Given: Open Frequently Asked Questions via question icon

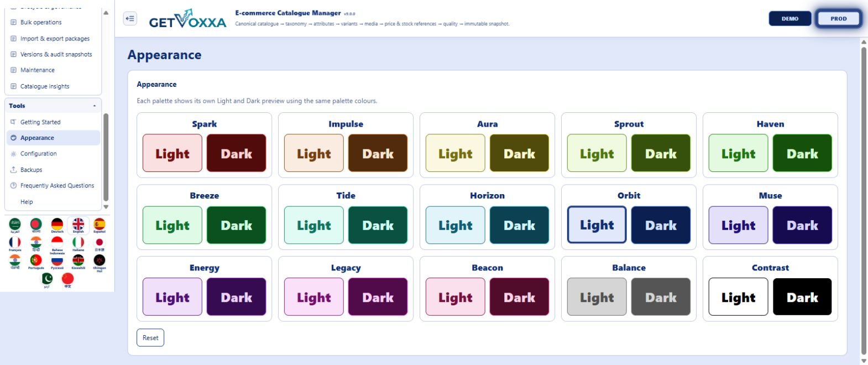Looking at the screenshot, I should pyautogui.click(x=13, y=185).
